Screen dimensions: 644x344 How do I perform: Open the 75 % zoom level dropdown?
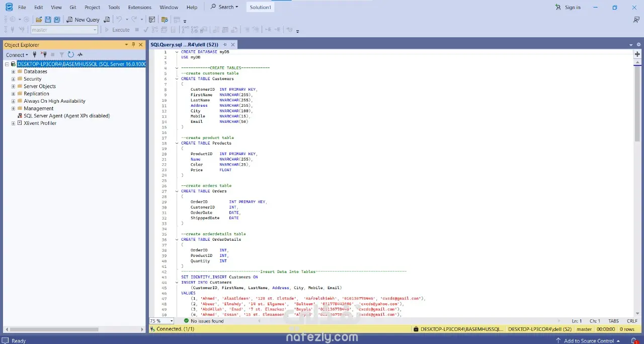pos(171,321)
